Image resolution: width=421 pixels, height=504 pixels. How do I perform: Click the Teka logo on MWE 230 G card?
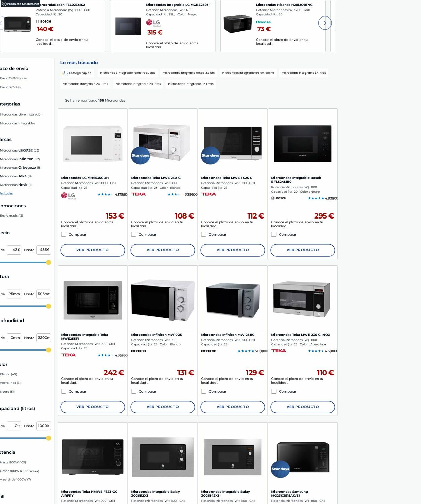[x=138, y=194]
